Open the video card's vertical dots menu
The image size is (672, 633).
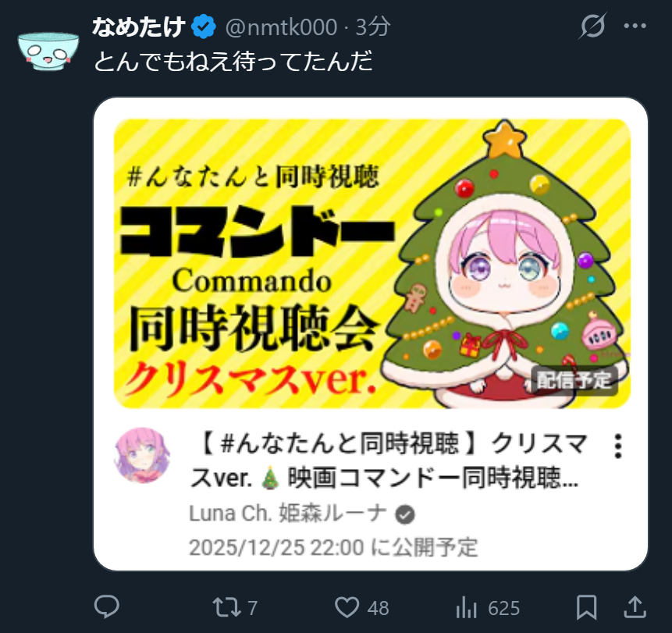pyautogui.click(x=617, y=446)
